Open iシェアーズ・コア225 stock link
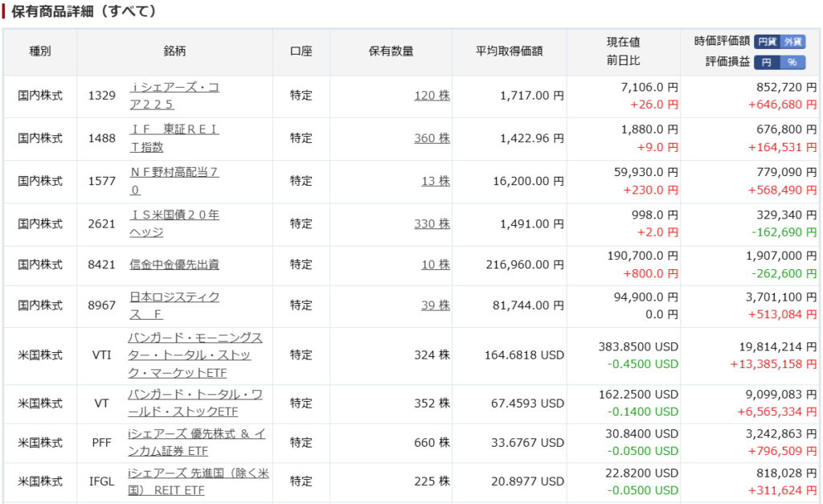This screenshot has height=504, width=823. (174, 96)
